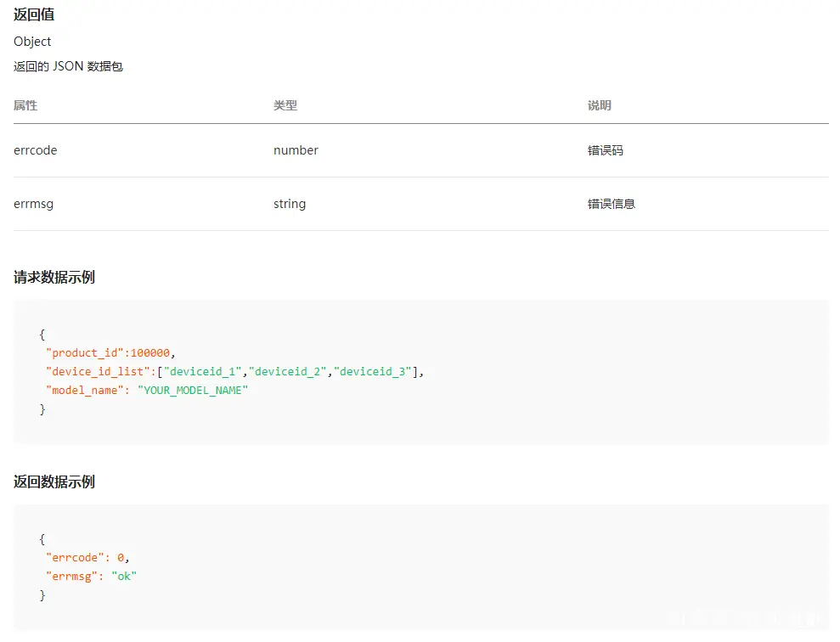The image size is (840, 642).
Task: Click the 类型 column header
Action: click(285, 105)
